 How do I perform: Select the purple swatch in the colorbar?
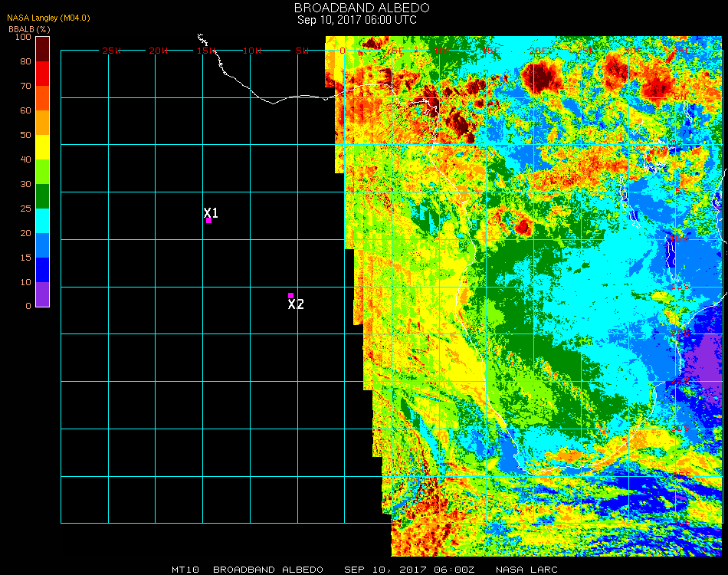pos(42,294)
